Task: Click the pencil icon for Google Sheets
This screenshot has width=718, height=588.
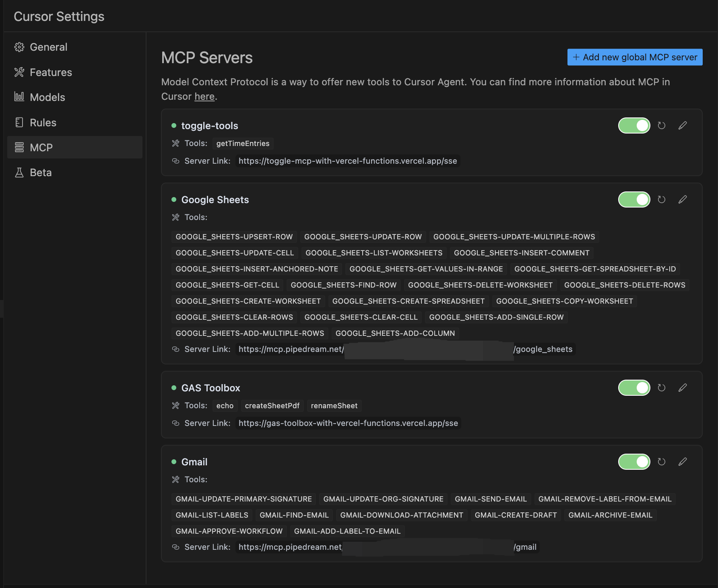Action: tap(683, 199)
